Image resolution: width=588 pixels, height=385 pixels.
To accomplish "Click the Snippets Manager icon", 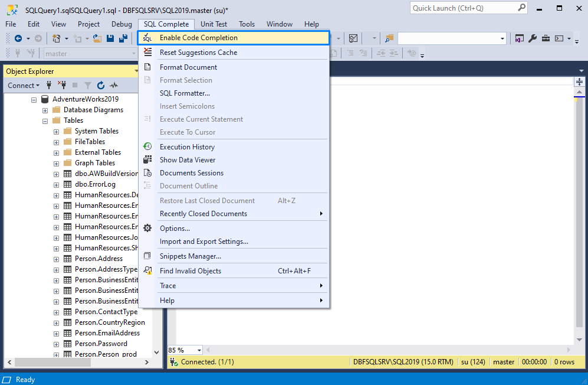I will point(148,256).
